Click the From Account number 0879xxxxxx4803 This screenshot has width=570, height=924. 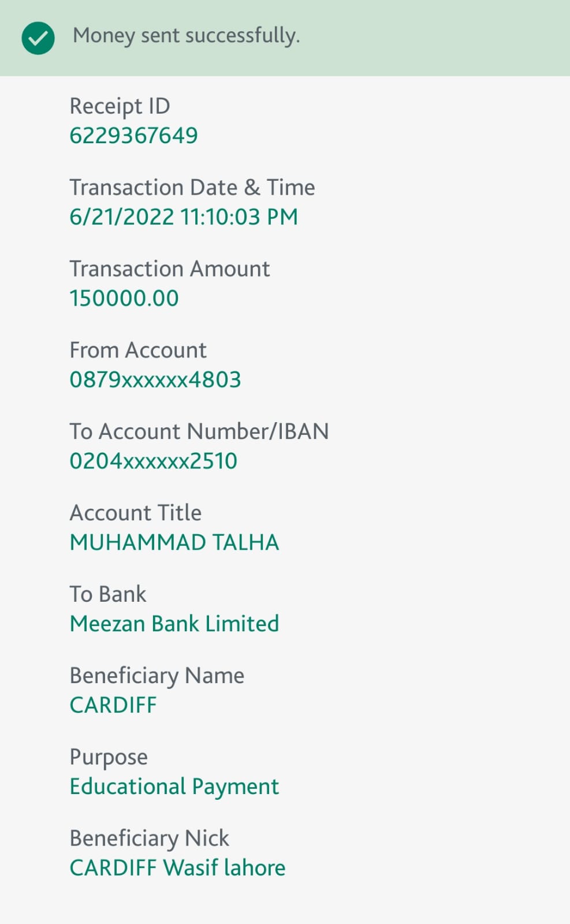155,380
